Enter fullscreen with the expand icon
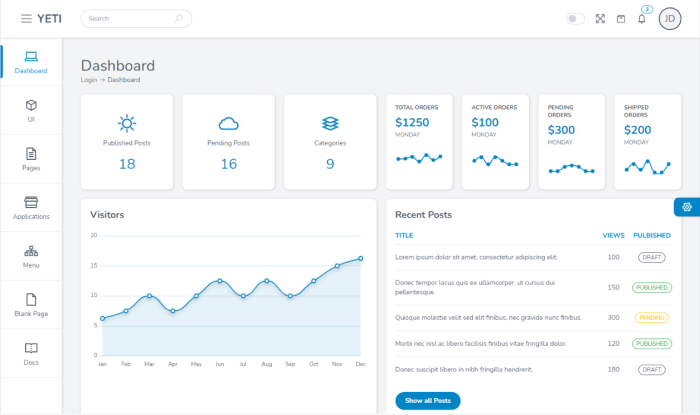 [600, 19]
